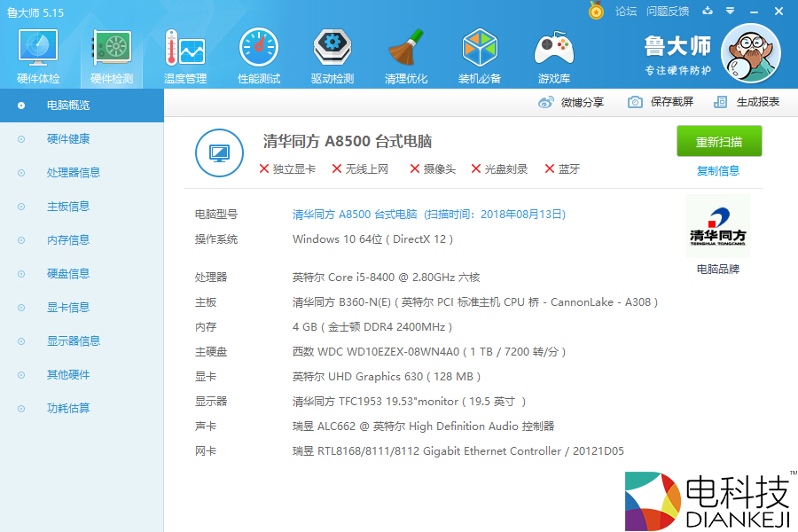Open 驱动检测 driver detection
The image size is (798, 532).
(x=332, y=53)
